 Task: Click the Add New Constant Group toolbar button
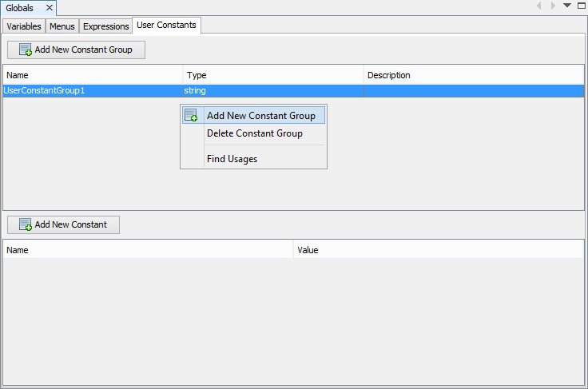tap(76, 50)
